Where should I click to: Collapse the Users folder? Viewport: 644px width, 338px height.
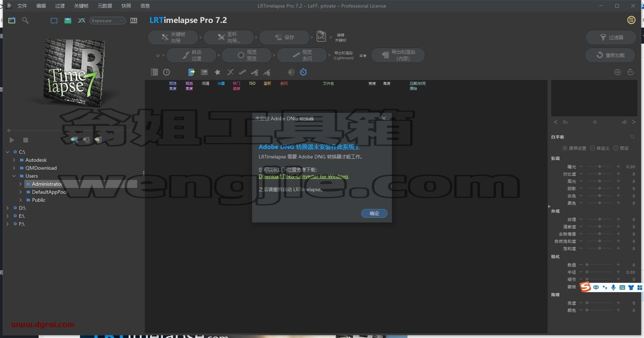14,176
